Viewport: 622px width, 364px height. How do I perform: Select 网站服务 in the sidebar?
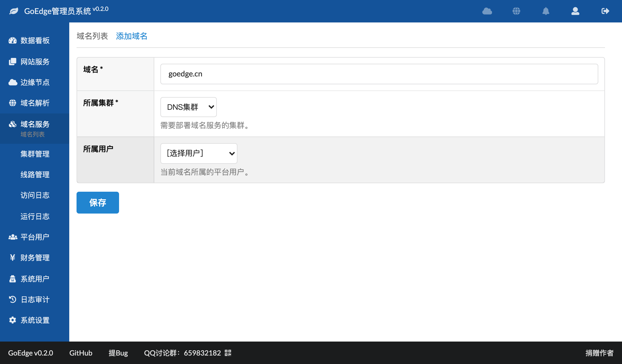coord(35,62)
